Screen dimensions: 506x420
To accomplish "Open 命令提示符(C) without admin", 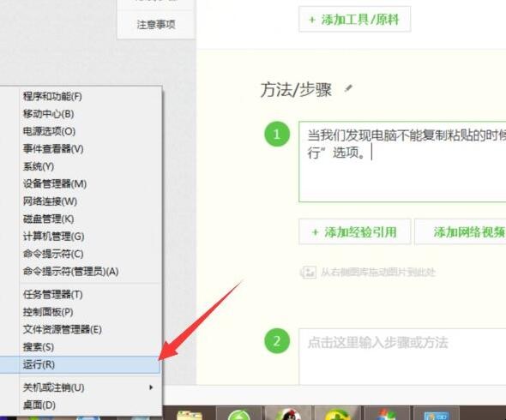I will pos(81,254).
